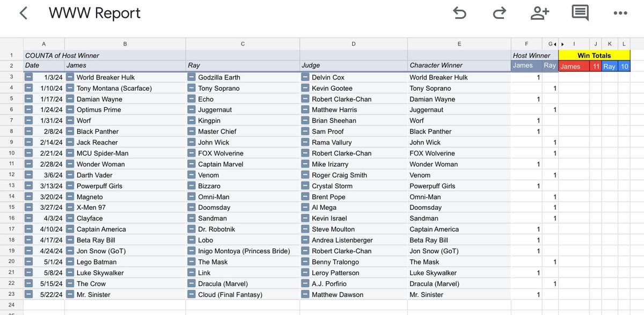The image size is (644, 315).
Task: Collapse the Godzilla Earth group
Action: tap(191, 77)
